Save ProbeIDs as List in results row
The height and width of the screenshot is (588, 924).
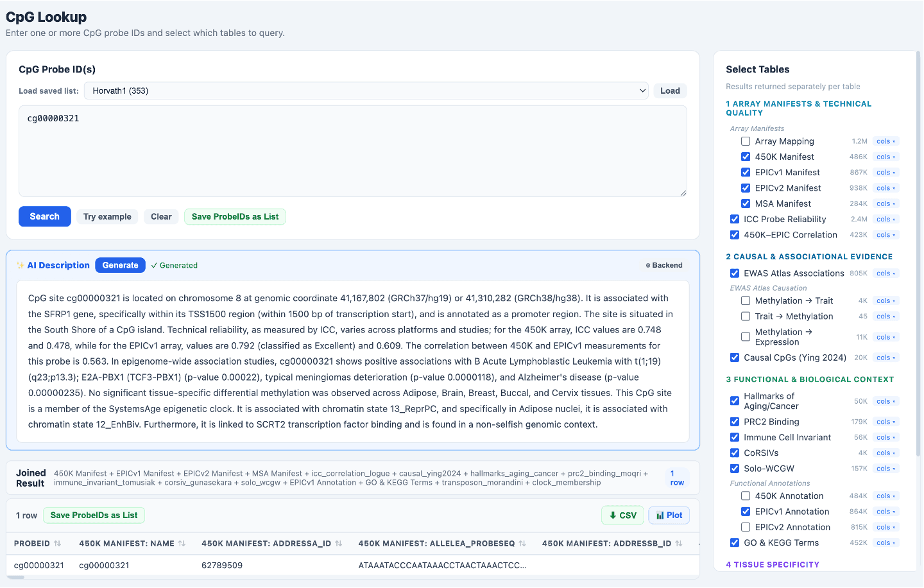[94, 515]
